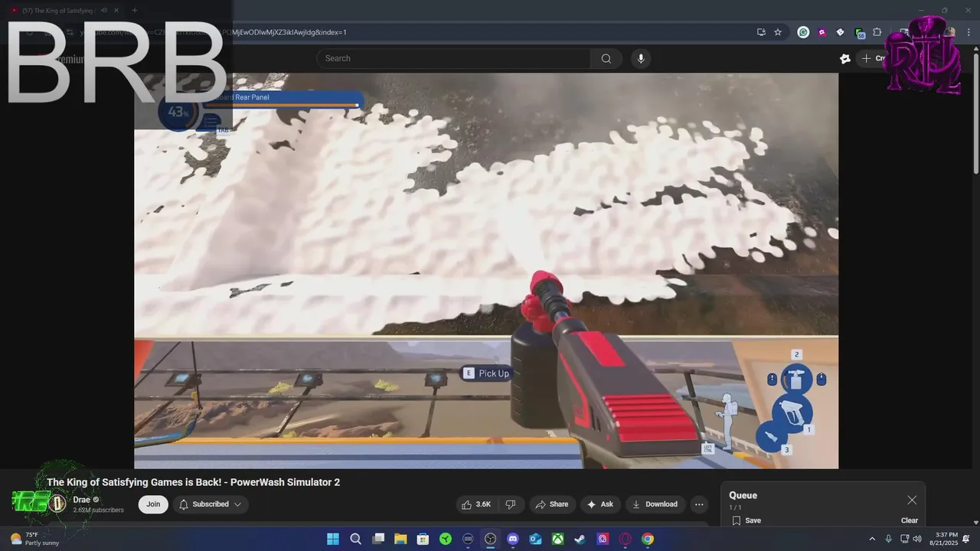980x551 pixels.
Task: Open Chrome's three-dot menu
Action: click(969, 32)
